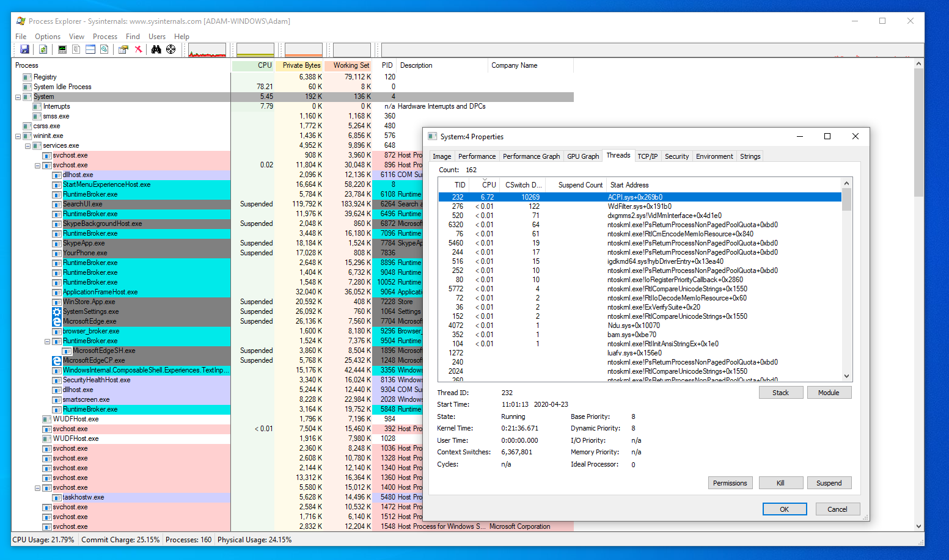Collapse the services.exe tree node
This screenshot has height=560, width=949.
(x=27, y=146)
